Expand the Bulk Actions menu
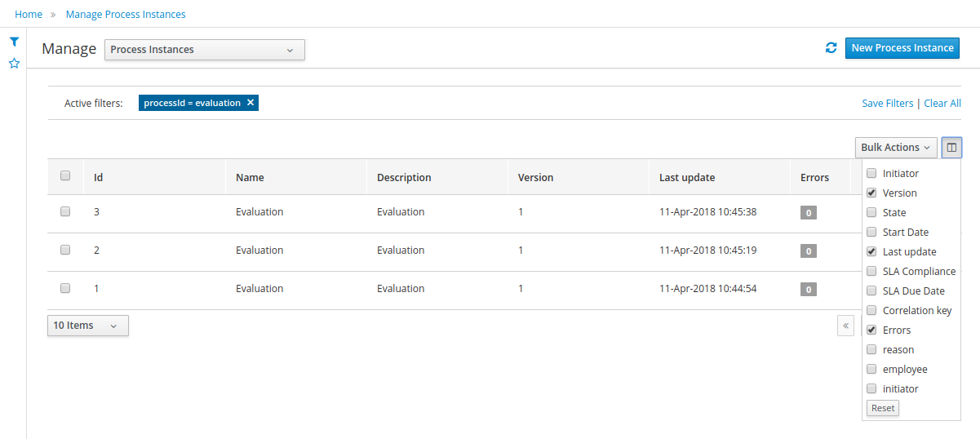This screenshot has width=980, height=439. [x=895, y=148]
